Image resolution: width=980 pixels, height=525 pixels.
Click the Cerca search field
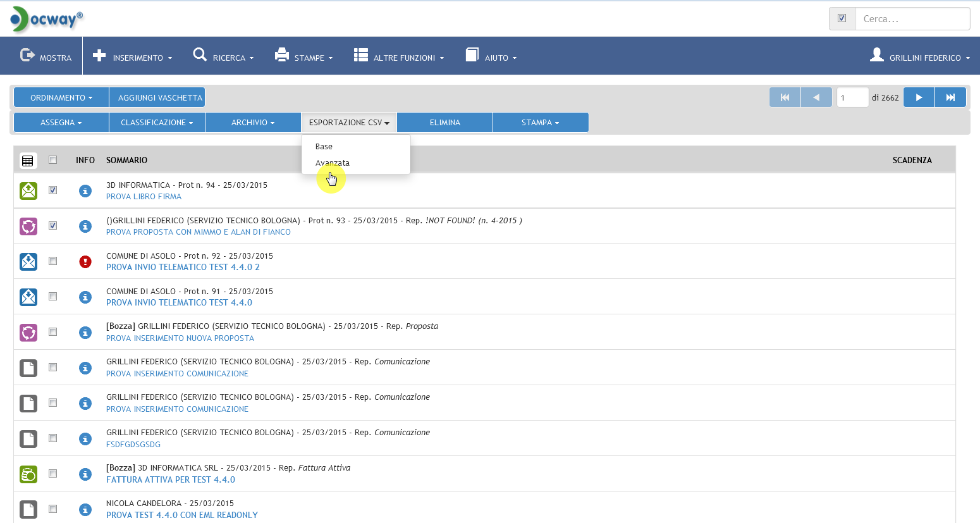pyautogui.click(x=912, y=19)
